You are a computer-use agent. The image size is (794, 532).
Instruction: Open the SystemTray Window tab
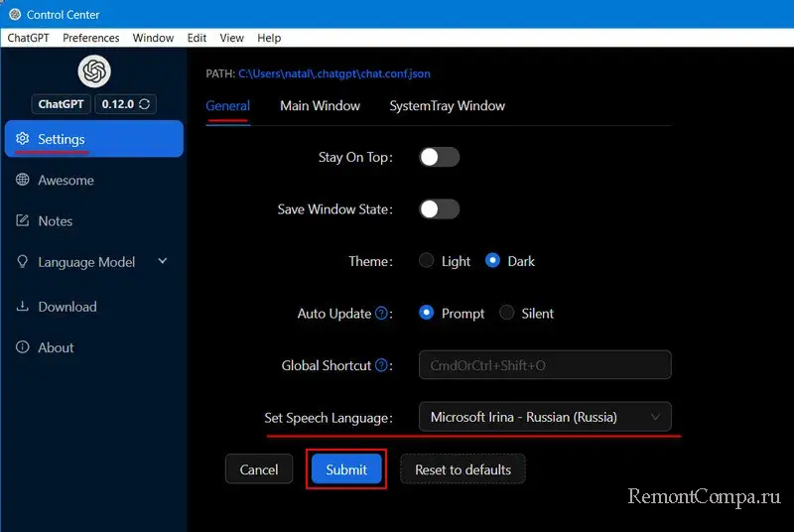pyautogui.click(x=447, y=106)
